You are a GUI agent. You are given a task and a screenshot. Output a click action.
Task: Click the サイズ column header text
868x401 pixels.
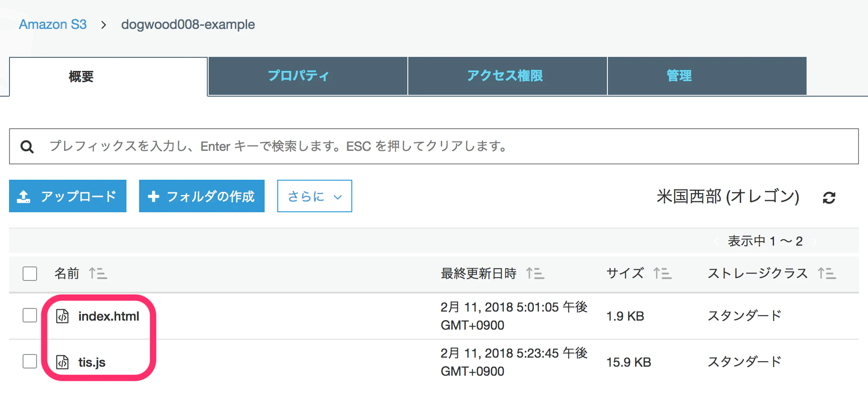click(625, 273)
